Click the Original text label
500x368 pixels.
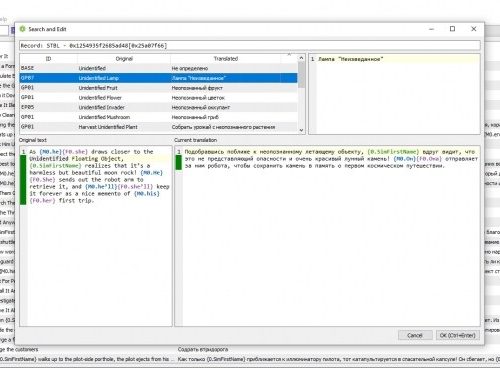33,140
